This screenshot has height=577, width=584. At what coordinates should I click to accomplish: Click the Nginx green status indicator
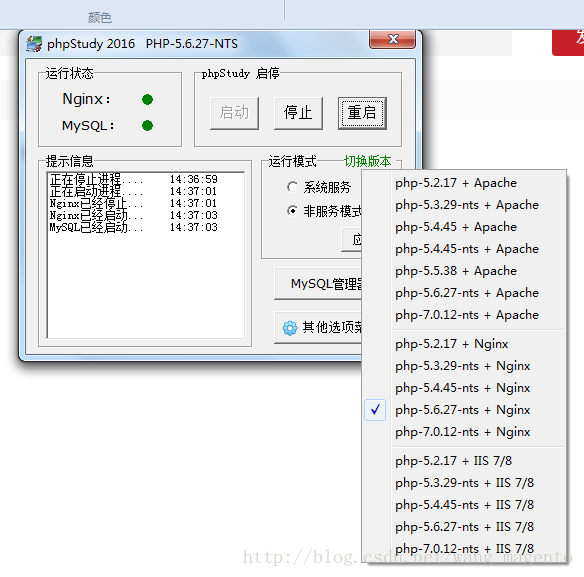[x=147, y=99]
